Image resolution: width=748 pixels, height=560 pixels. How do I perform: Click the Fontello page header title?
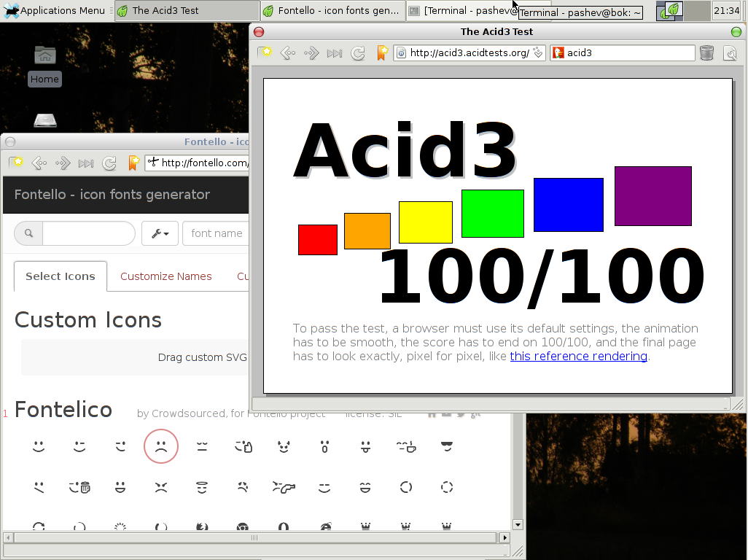tap(112, 195)
